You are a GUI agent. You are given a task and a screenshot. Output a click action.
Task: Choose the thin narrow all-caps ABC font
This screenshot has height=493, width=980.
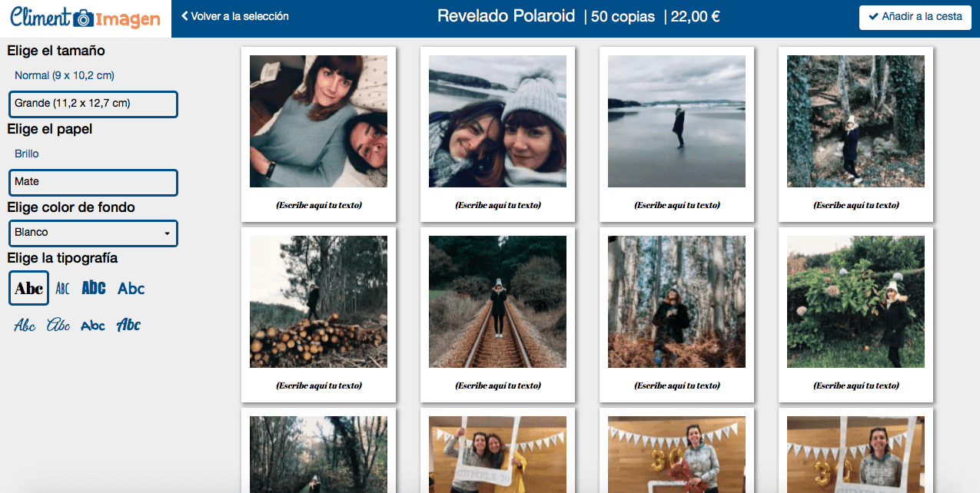pyautogui.click(x=63, y=289)
